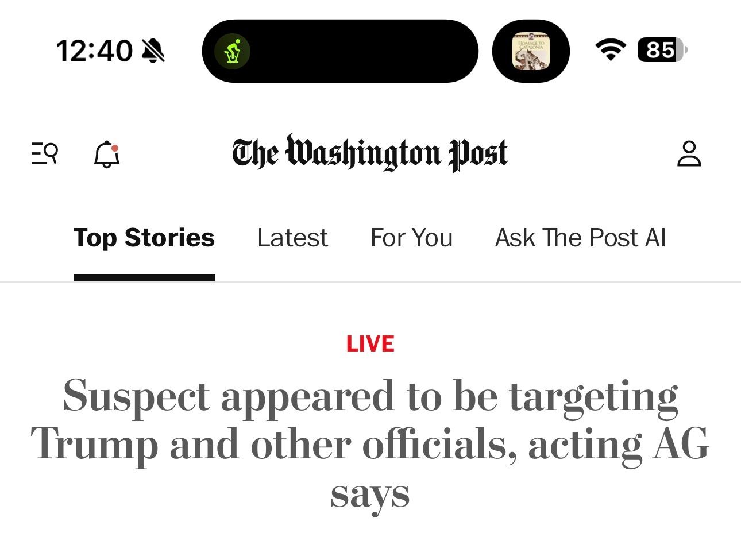Screen dimensions: 741x560
Task: Tap the green cycling workout icon
Action: pos(232,51)
